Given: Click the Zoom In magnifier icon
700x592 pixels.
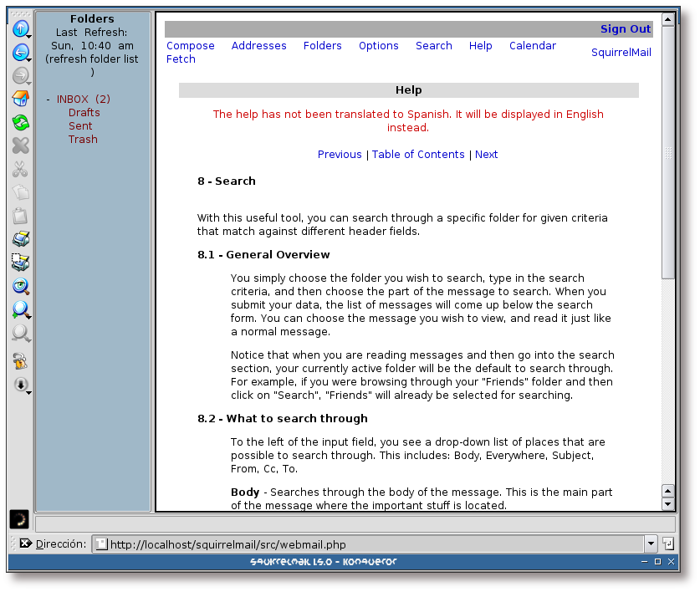Looking at the screenshot, I should (20, 310).
